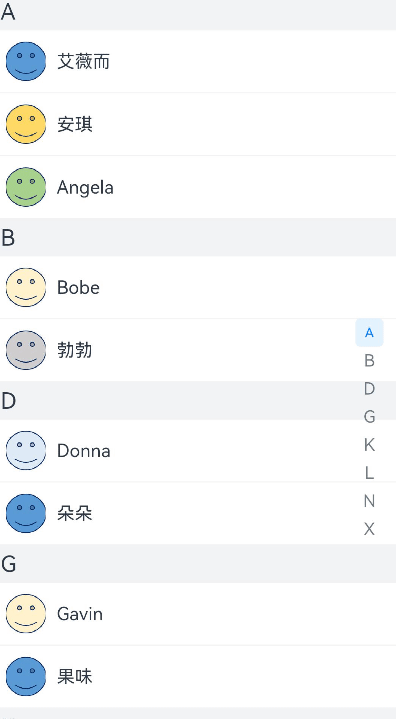Open the contact named Gavin

pyautogui.click(x=198, y=614)
